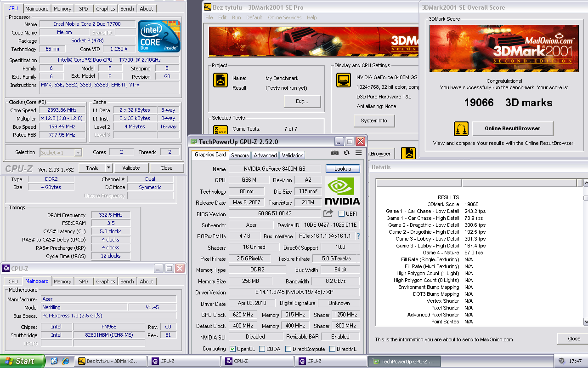Click the Validate button in CPU-Z

pos(131,168)
